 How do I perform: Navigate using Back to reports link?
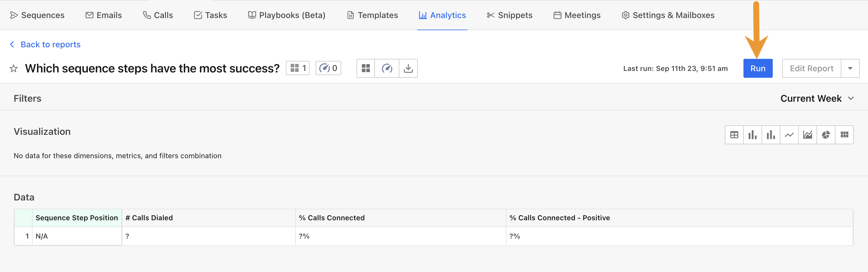tap(50, 44)
